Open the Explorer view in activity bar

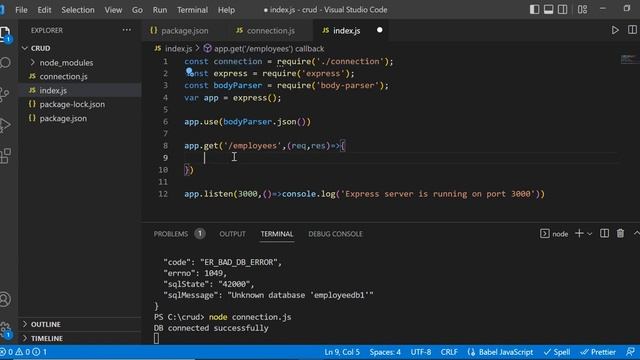(x=5, y=33)
